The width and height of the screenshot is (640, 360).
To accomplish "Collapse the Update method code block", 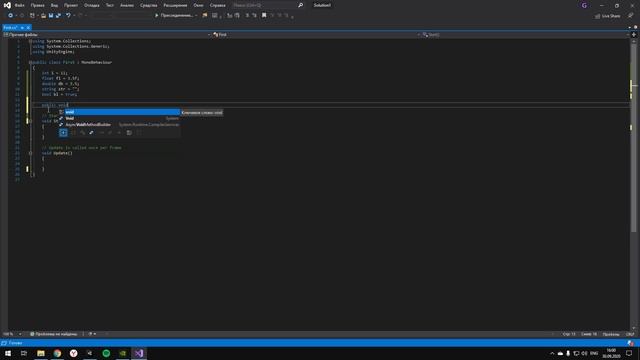I will pos(30,153).
